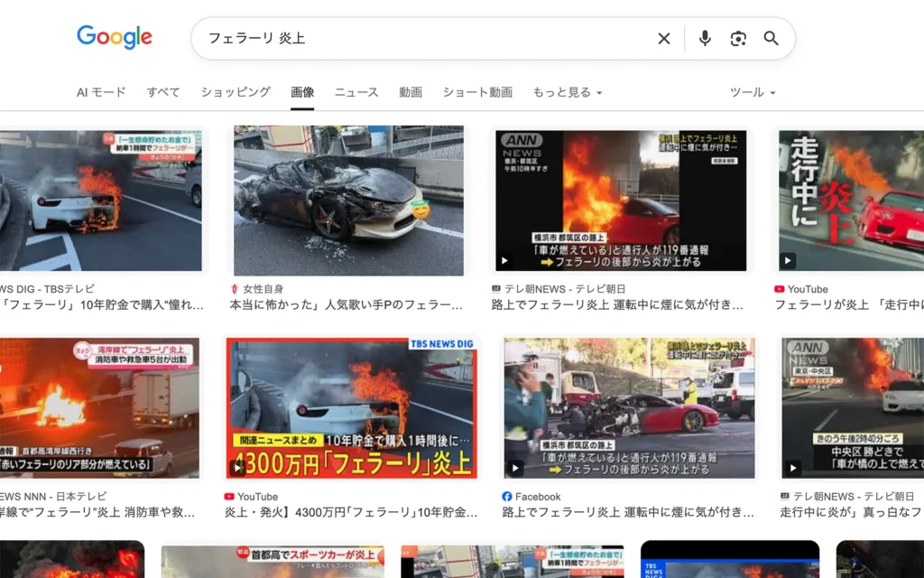The height and width of the screenshot is (578, 924).
Task: Clear the search box with the X icon
Action: [x=663, y=38]
